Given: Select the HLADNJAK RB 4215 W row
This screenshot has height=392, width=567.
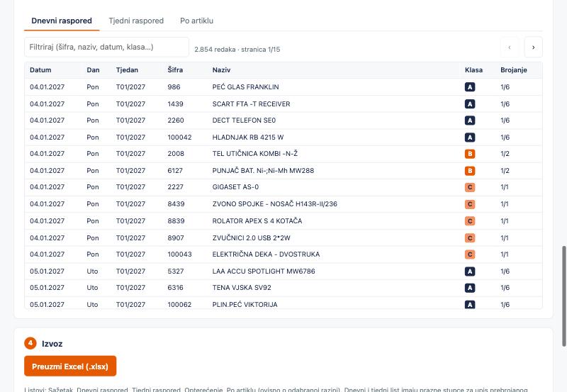Looking at the screenshot, I should coord(283,138).
